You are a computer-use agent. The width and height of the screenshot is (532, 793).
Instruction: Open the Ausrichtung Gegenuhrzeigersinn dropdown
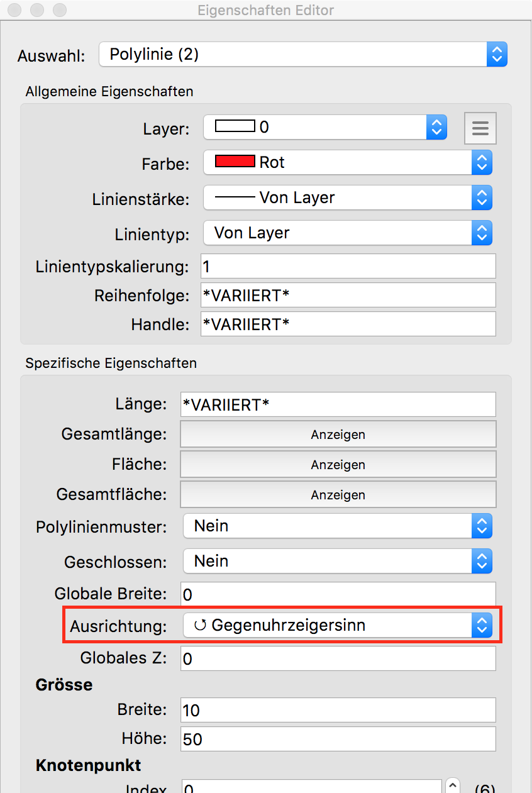(337, 625)
